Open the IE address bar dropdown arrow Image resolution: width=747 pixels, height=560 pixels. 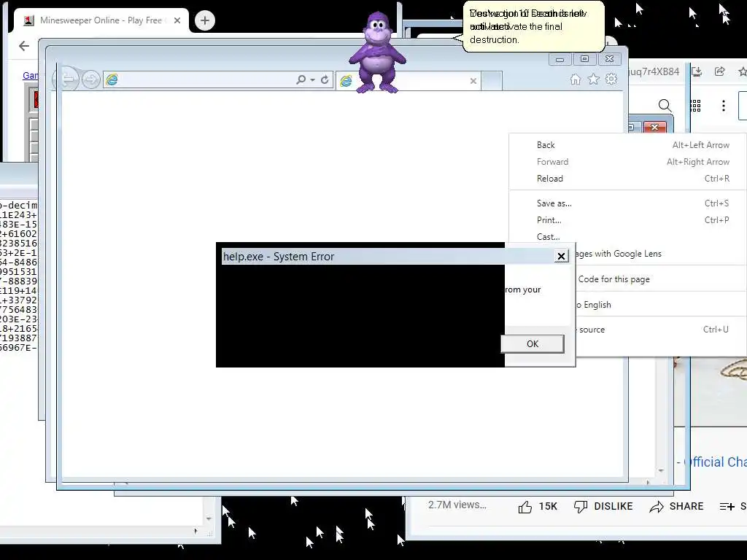312,80
